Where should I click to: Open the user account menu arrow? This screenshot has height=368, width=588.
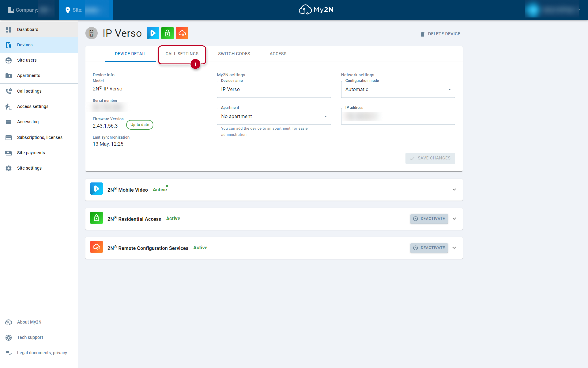579,10
